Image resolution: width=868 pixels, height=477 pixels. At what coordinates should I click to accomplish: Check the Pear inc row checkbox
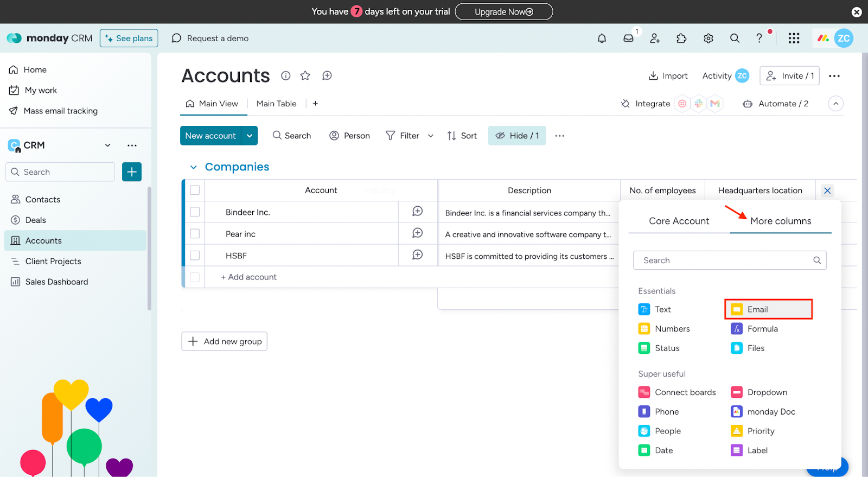tap(195, 233)
